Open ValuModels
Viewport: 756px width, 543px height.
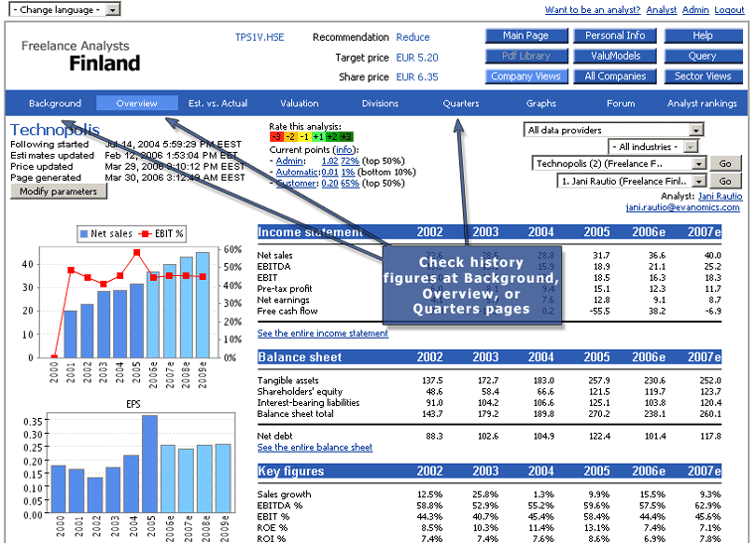(x=615, y=56)
